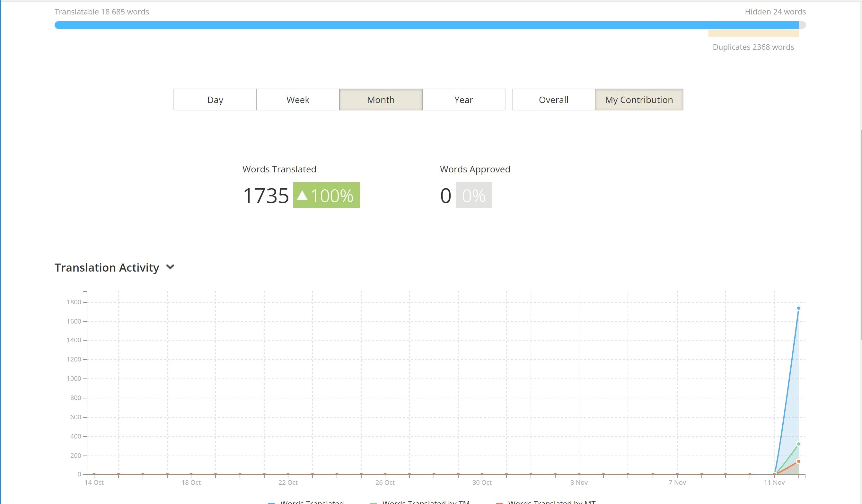The height and width of the screenshot is (504, 862).
Task: Switch the period to Week
Action: (298, 100)
